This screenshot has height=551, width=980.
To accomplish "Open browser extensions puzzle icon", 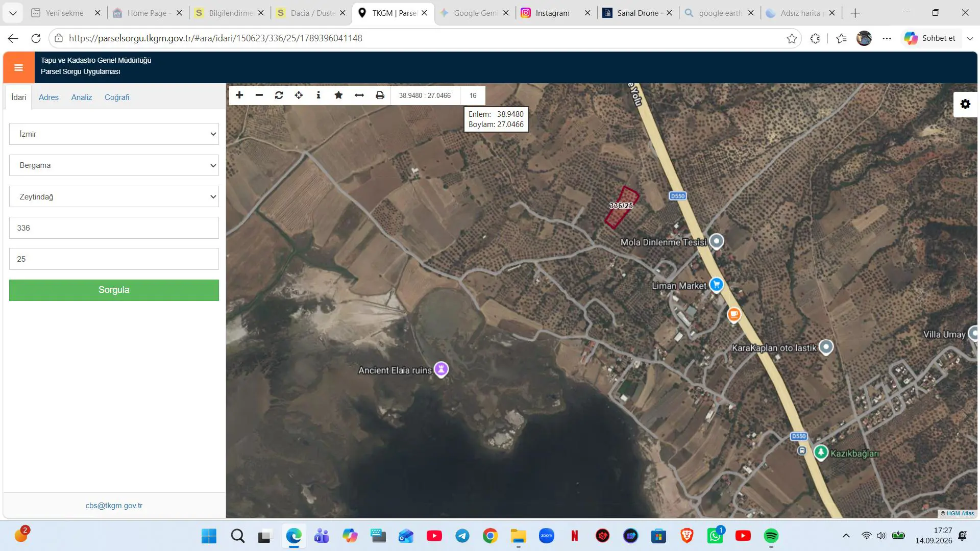I will pyautogui.click(x=815, y=38).
